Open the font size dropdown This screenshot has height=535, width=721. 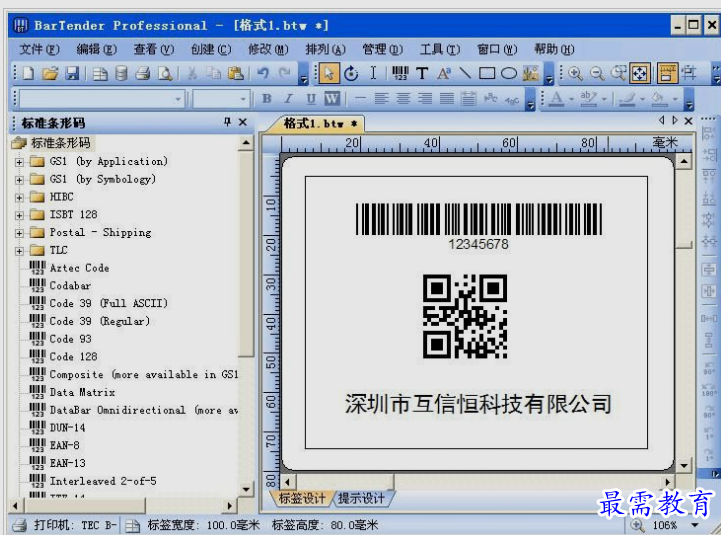click(243, 99)
